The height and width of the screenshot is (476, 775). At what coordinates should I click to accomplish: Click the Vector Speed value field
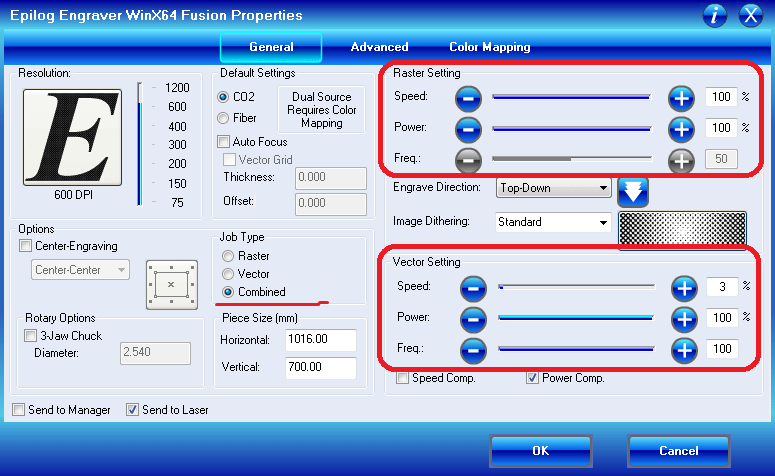722,287
